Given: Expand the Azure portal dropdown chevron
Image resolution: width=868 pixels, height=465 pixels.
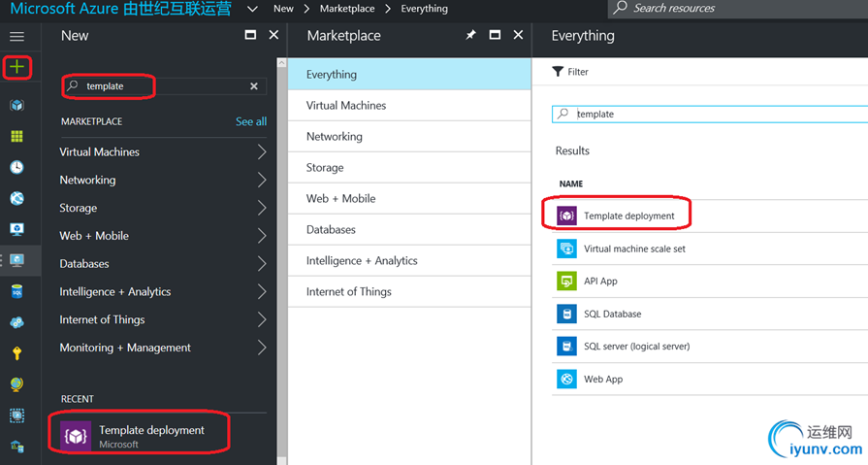Looking at the screenshot, I should point(252,9).
